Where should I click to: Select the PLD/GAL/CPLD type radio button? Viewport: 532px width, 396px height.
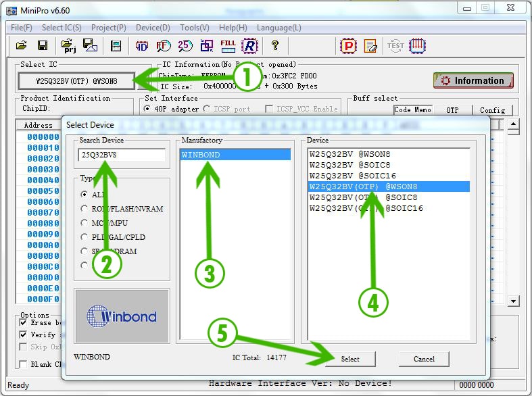pos(84,237)
